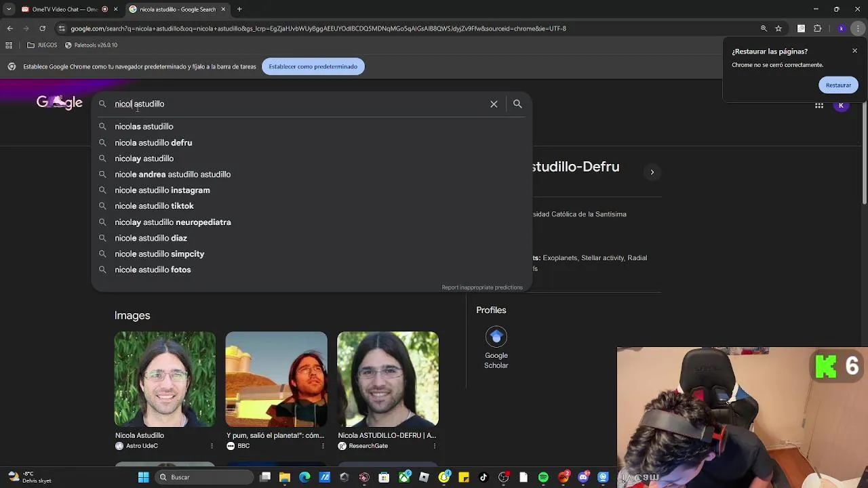This screenshot has width=868, height=488.
Task: Click the magnifier search button in search box
Action: pos(517,104)
